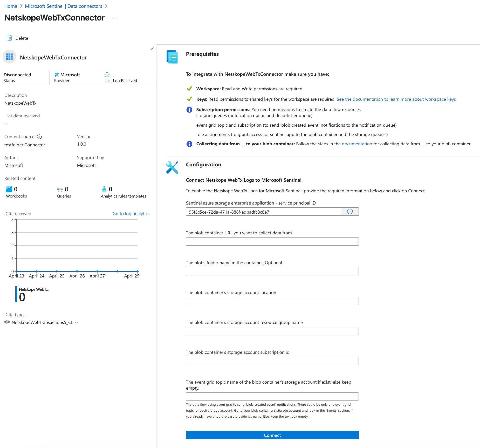Click the 0 Workbooks count
Screen dimensions: 480x448
click(x=16, y=189)
